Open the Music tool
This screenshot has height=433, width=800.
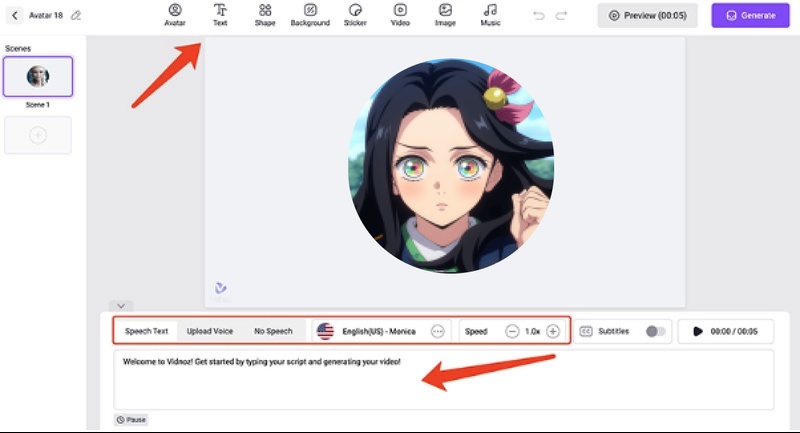(490, 15)
